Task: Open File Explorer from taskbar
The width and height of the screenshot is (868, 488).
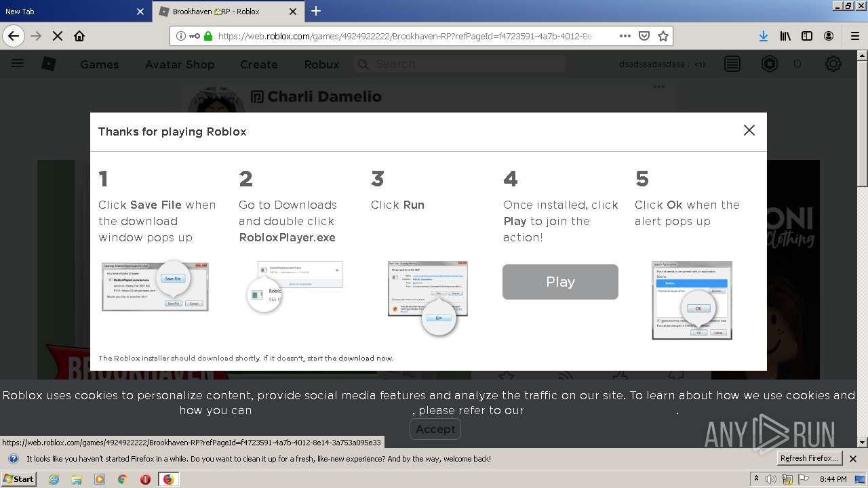Action: pyautogui.click(x=77, y=479)
